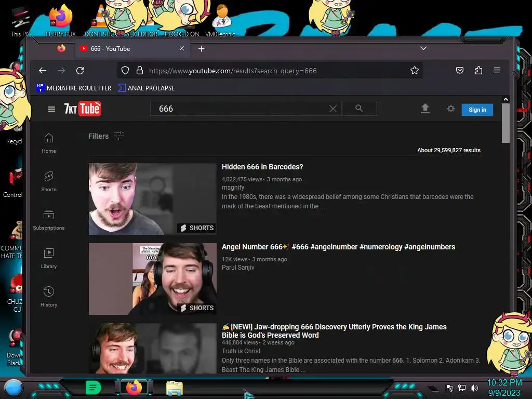Go back with the browser back arrow
The height and width of the screenshot is (399, 532).
[43, 71]
